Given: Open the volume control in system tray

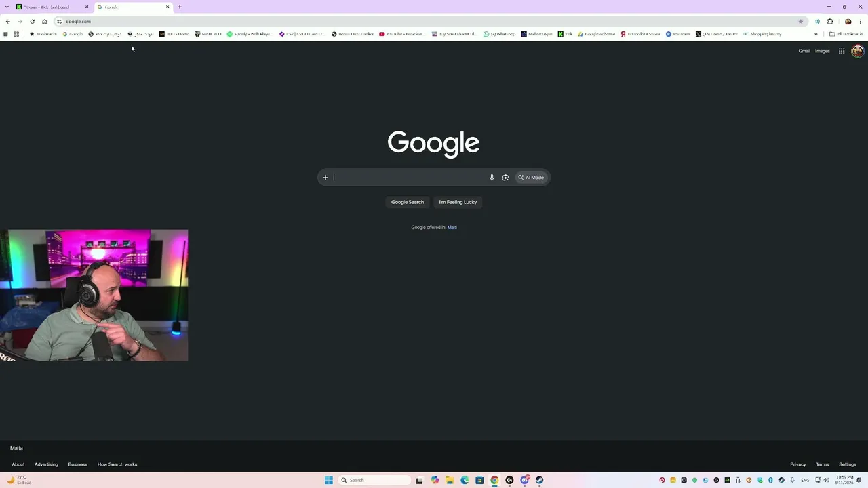Looking at the screenshot, I should (826, 480).
